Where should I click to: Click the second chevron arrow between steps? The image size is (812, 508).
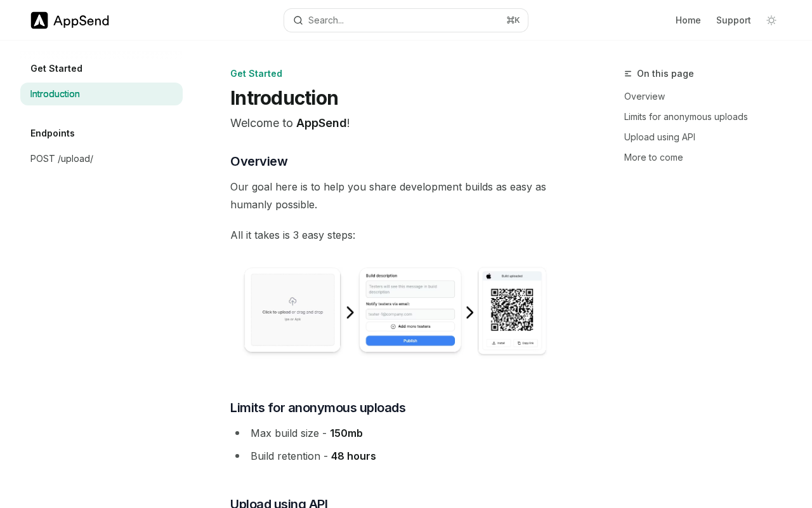[470, 312]
